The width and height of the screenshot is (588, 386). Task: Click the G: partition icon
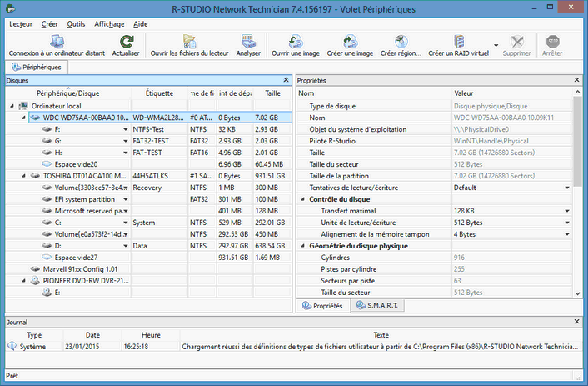[x=47, y=141]
